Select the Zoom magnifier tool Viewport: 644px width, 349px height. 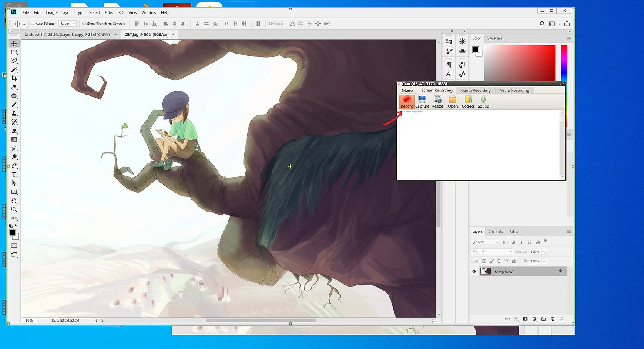click(14, 209)
